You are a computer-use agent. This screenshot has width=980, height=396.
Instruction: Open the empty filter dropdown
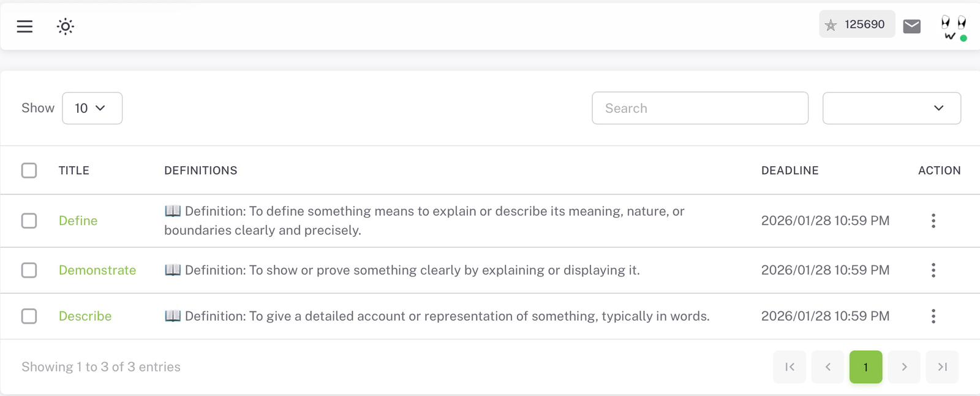click(891, 109)
